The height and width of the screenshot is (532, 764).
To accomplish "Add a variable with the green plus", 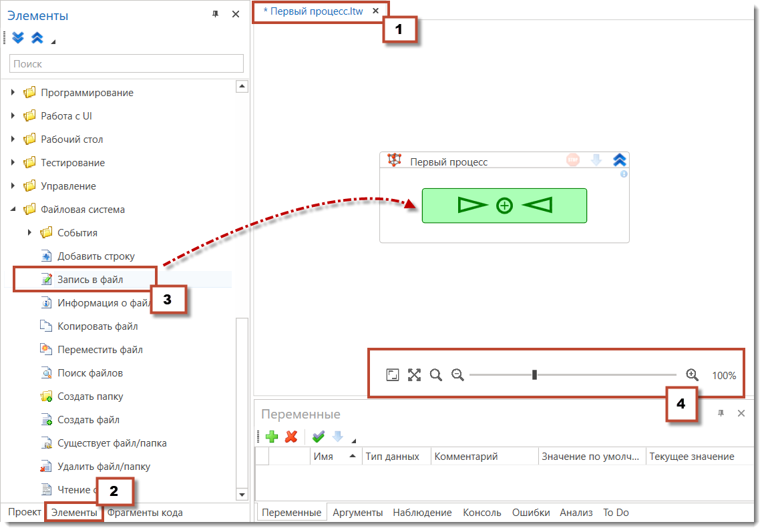I will coord(272,437).
